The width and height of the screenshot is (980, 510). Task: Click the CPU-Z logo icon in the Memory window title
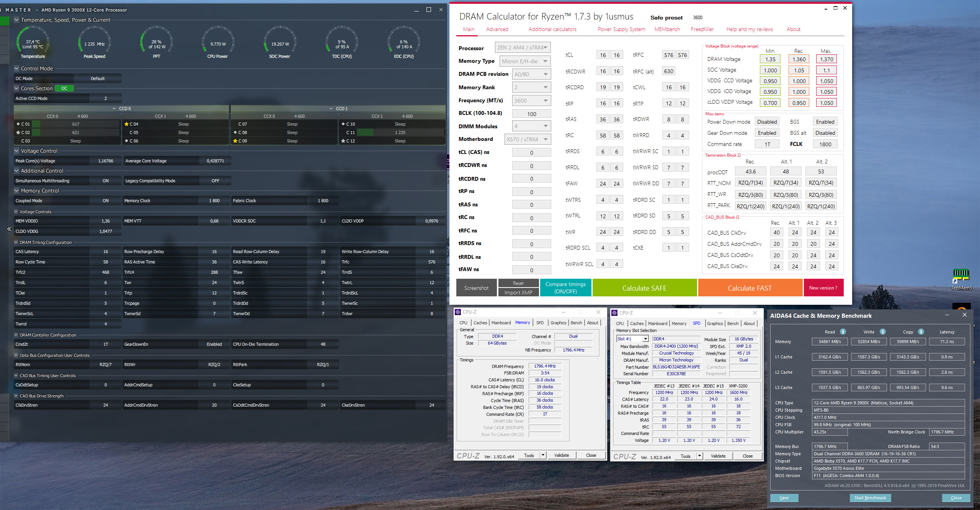coord(458,312)
